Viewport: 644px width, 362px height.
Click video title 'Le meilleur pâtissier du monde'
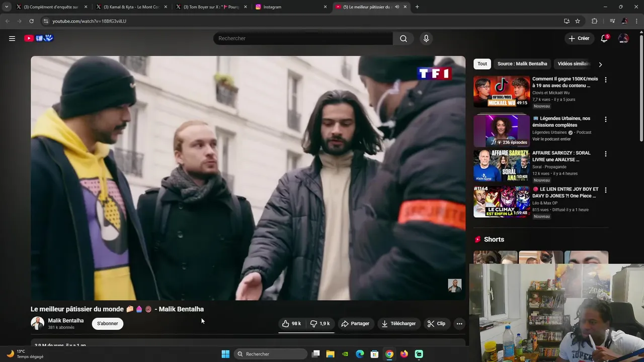pos(117,309)
